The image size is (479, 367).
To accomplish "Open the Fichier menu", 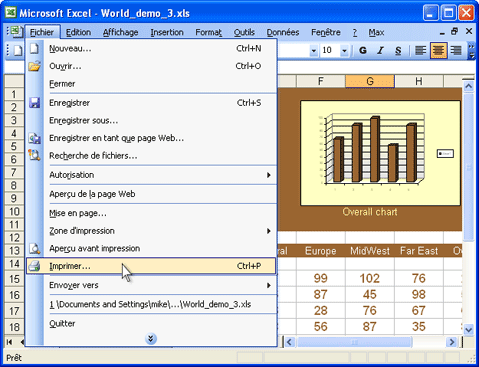I will click(42, 32).
